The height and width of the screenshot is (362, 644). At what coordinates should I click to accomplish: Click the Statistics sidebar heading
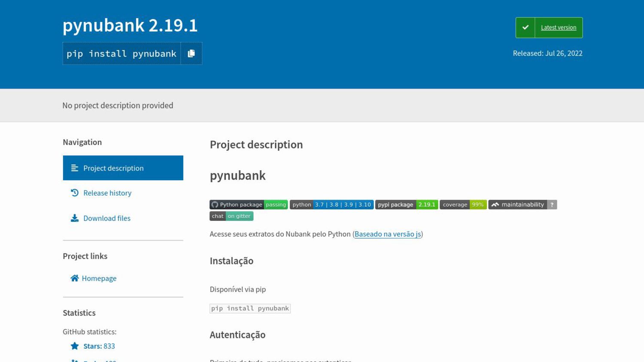[79, 313]
